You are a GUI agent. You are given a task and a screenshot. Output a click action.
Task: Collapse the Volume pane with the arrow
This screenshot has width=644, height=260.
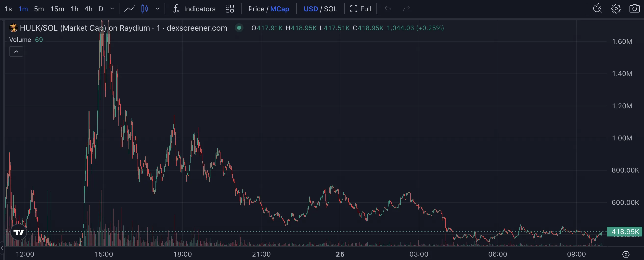(x=16, y=51)
